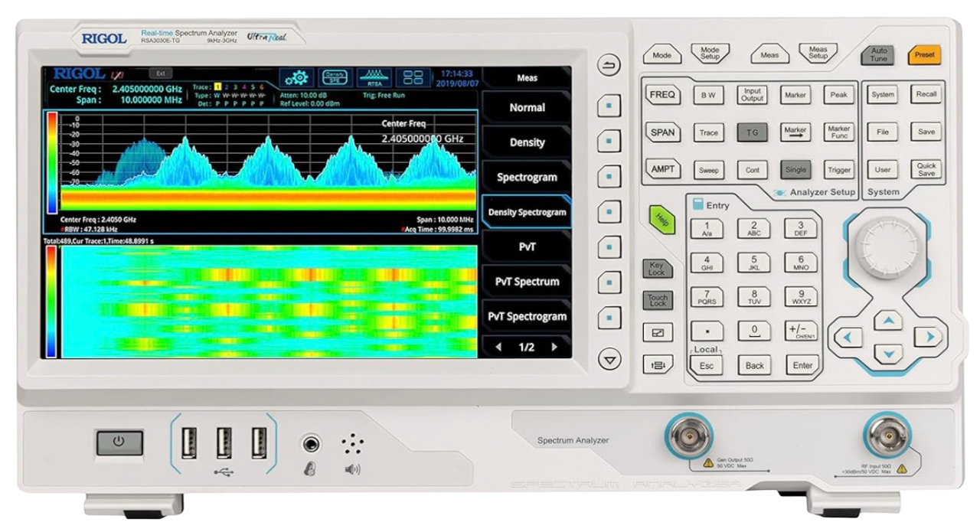The height and width of the screenshot is (532, 980).
Task: Push the AMPT key
Action: tap(662, 169)
